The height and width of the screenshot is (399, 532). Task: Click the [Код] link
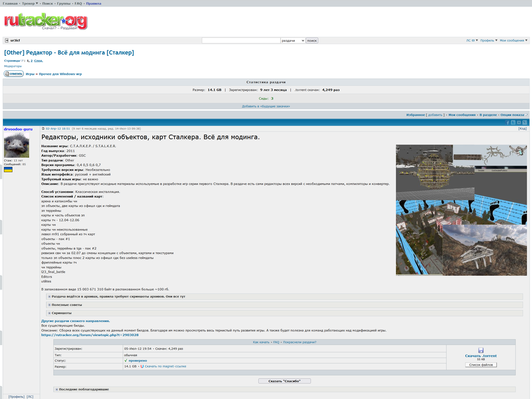pos(522,129)
